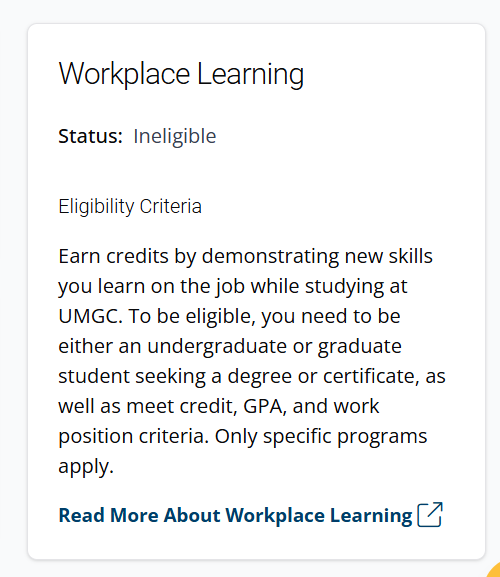
Task: Click the yellow circular button at the corner
Action: coord(494,570)
